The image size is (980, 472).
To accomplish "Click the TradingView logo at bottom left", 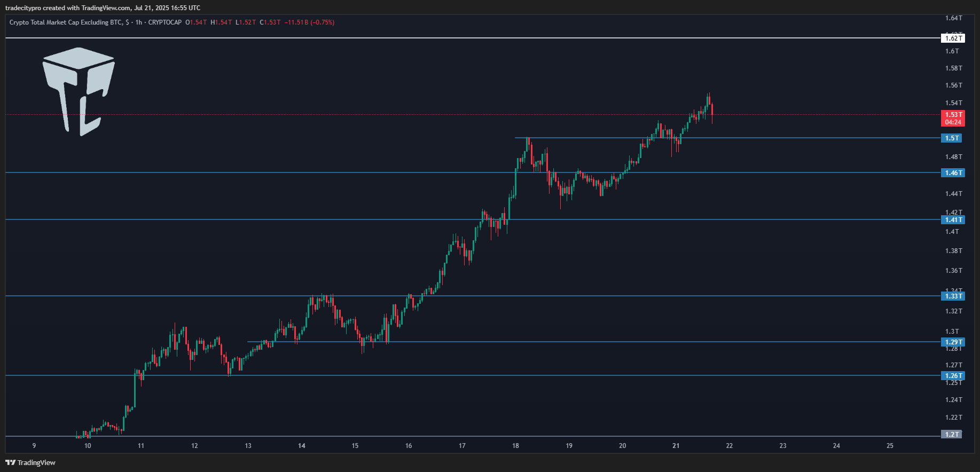I will tap(30, 462).
